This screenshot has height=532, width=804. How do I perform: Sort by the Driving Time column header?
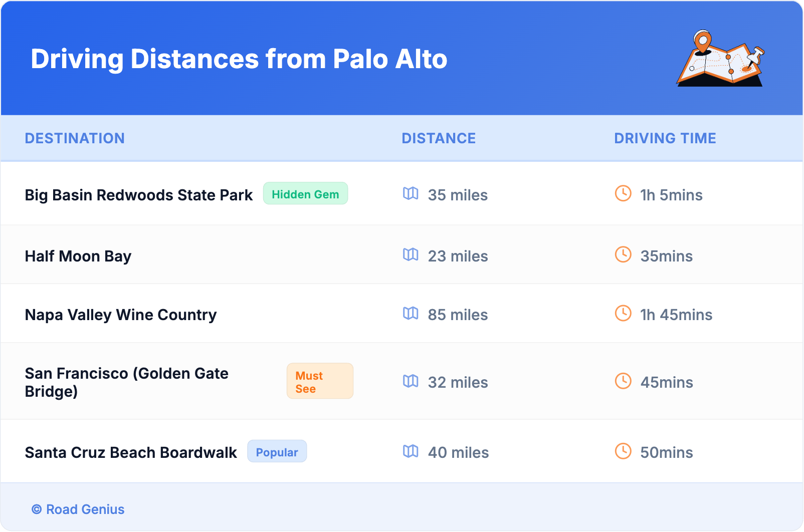click(665, 138)
